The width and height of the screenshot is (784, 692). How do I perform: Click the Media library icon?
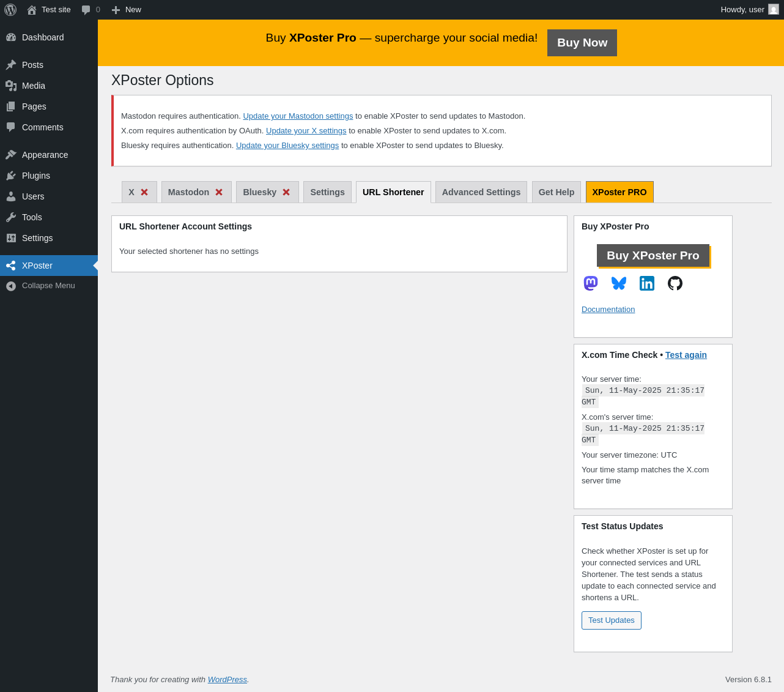tap(11, 86)
